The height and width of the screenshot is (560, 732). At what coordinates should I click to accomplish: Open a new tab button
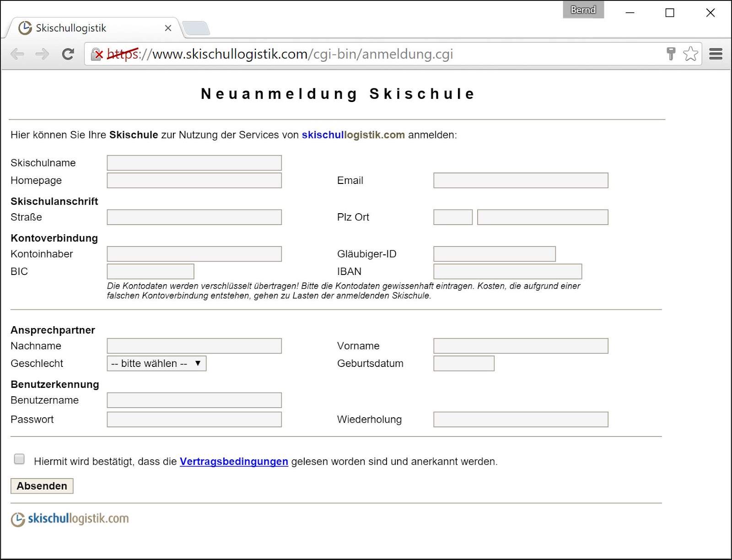(x=196, y=28)
